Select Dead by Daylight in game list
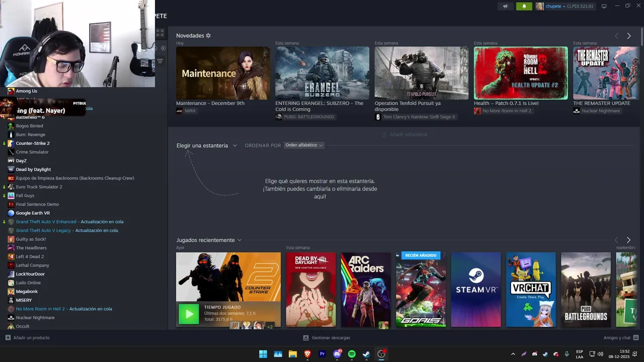This screenshot has width=644, height=362. [33, 169]
